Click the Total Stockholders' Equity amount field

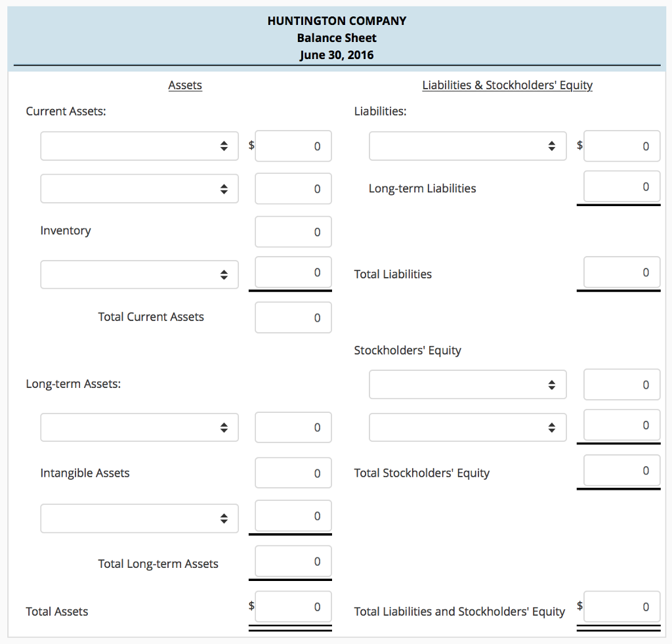621,470
